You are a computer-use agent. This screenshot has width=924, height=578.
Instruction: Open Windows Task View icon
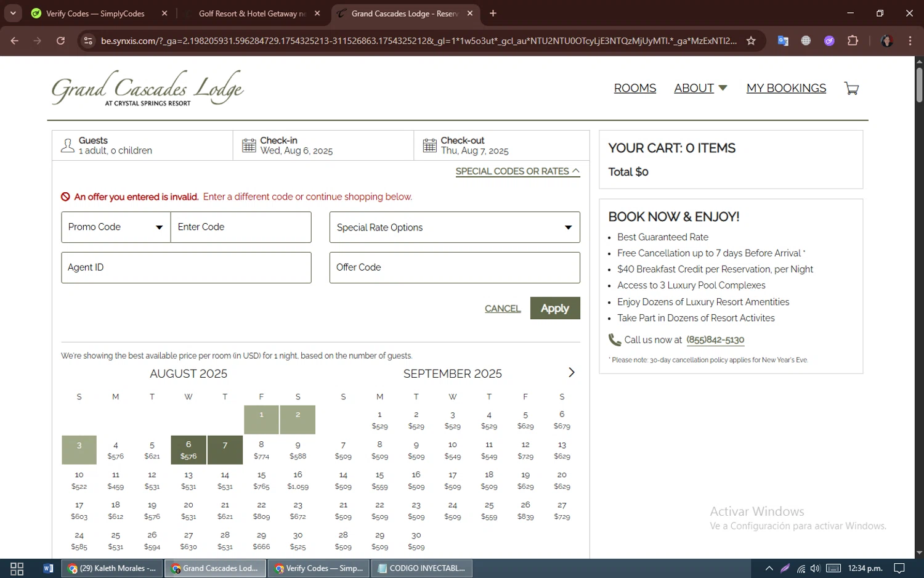(17, 568)
